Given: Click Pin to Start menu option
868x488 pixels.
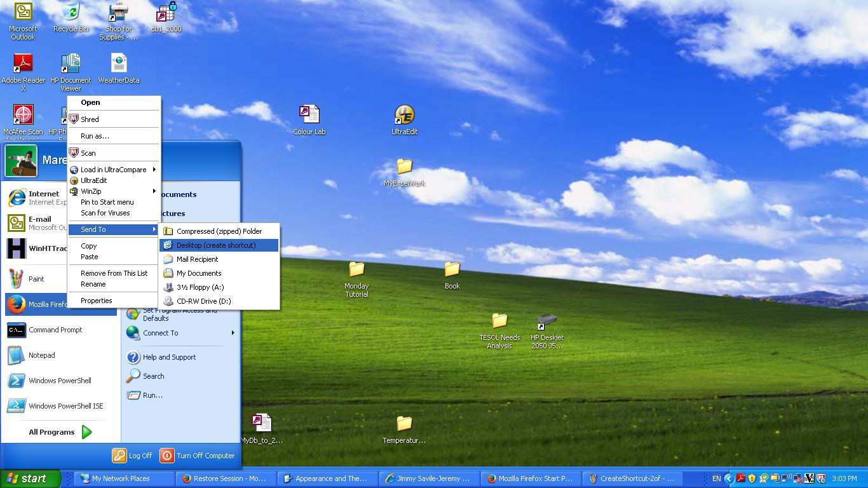Looking at the screenshot, I should pos(107,202).
